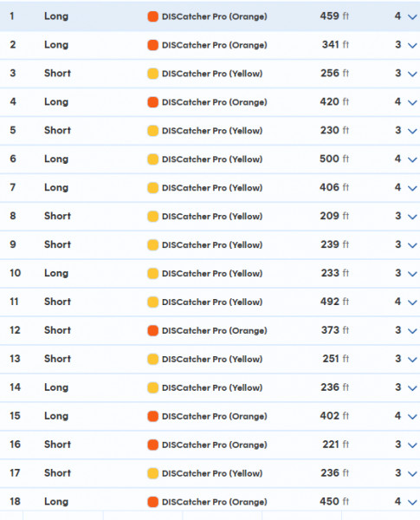Image resolution: width=420 pixels, height=520 pixels.
Task: Click orange basket swatch on hole 4
Action: [152, 102]
